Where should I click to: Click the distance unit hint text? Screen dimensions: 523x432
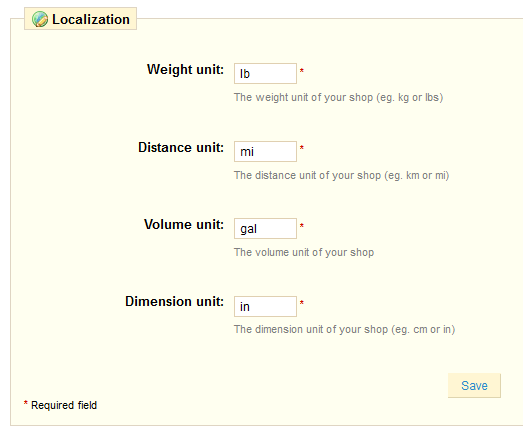[x=342, y=175]
